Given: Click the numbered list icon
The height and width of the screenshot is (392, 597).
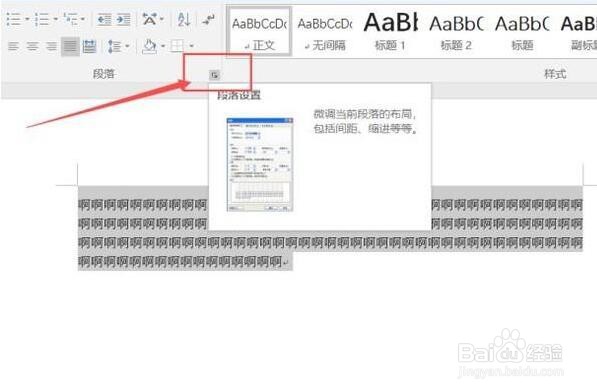Looking at the screenshot, I should pyautogui.click(x=42, y=19).
